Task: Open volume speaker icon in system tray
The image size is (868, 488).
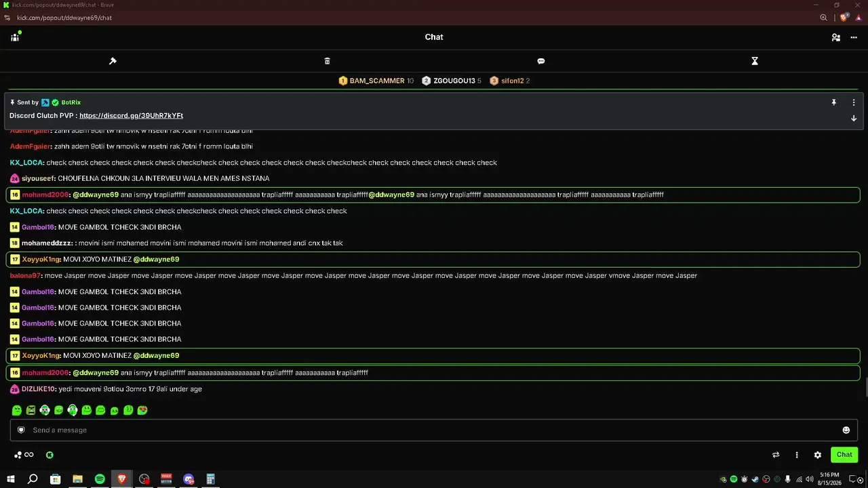Action: 809,479
